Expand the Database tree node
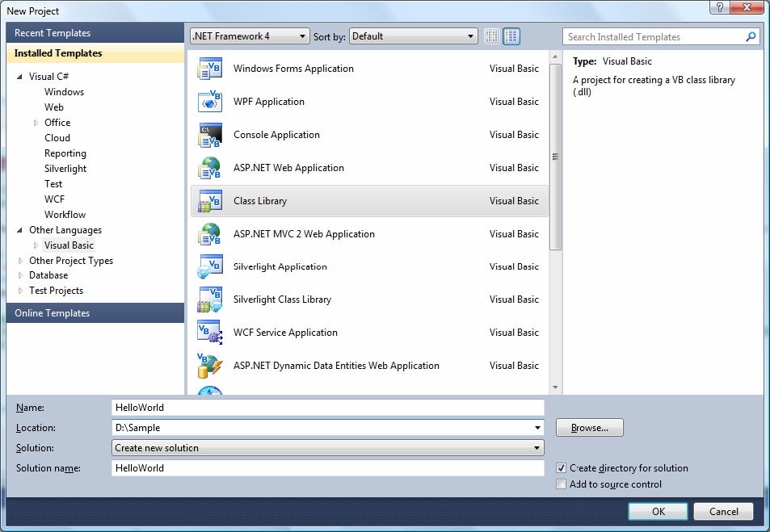Image resolution: width=770 pixels, height=532 pixels. click(x=20, y=275)
